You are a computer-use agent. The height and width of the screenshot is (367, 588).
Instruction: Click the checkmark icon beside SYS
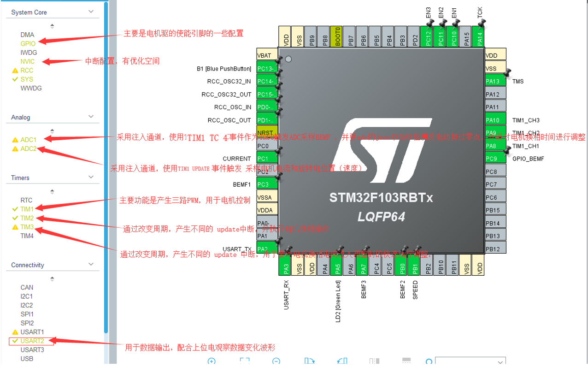(15, 79)
